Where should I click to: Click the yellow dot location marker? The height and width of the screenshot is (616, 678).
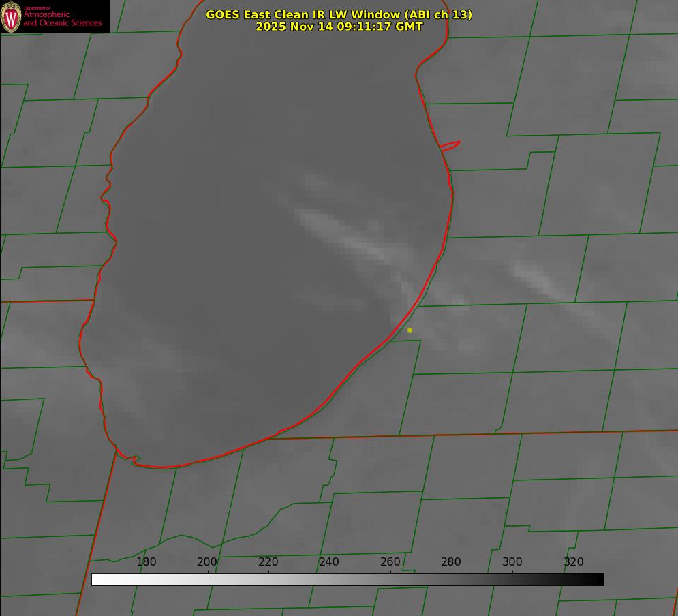pos(410,330)
